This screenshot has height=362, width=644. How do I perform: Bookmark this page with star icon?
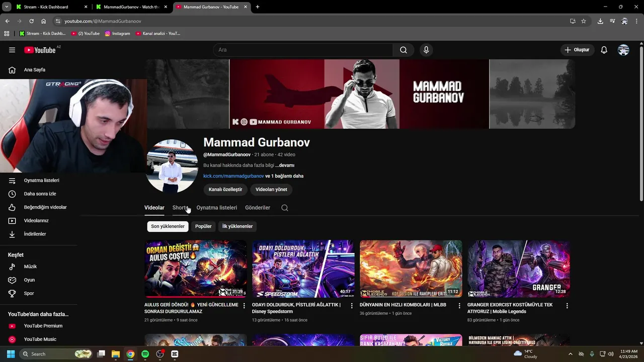(584, 21)
